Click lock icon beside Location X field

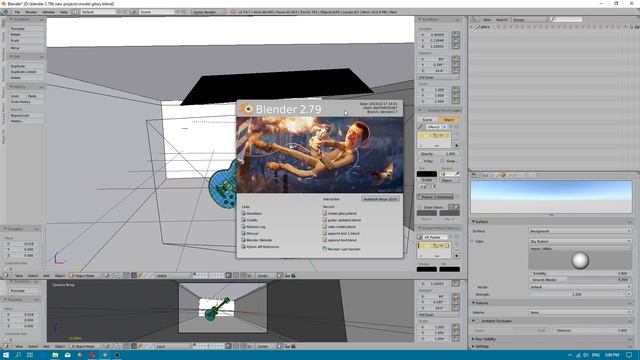click(x=456, y=35)
